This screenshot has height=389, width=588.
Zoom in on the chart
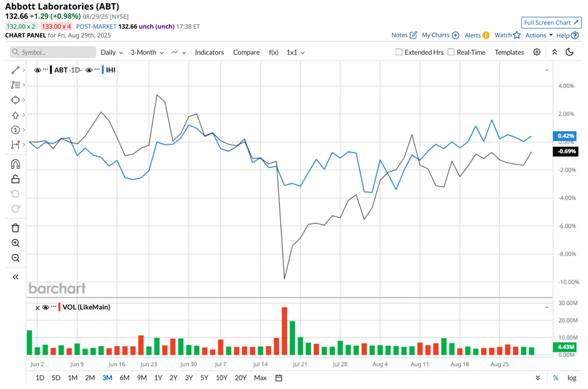[16, 243]
